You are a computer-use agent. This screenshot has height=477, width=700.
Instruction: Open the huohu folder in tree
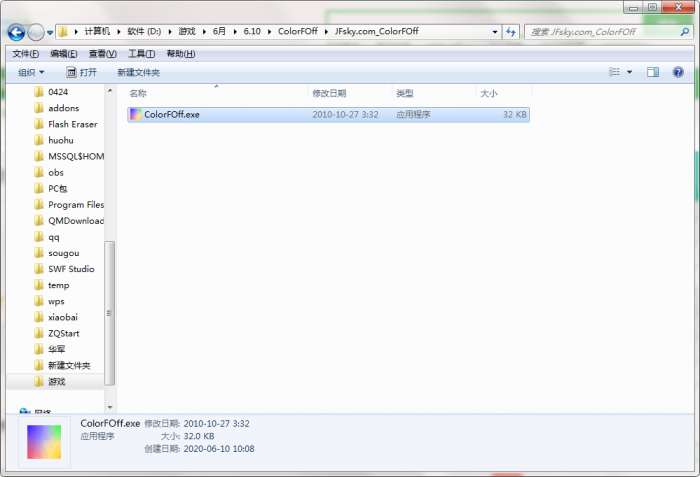[61, 140]
